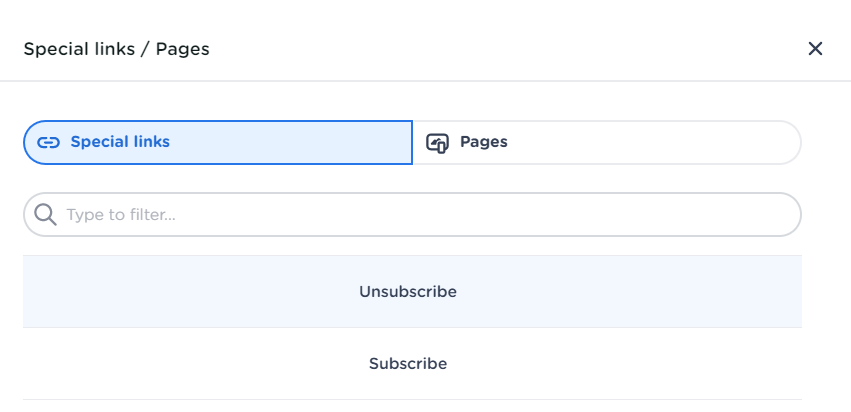Image resolution: width=851 pixels, height=412 pixels.
Task: Switch to the Pages tab
Action: pos(606,142)
